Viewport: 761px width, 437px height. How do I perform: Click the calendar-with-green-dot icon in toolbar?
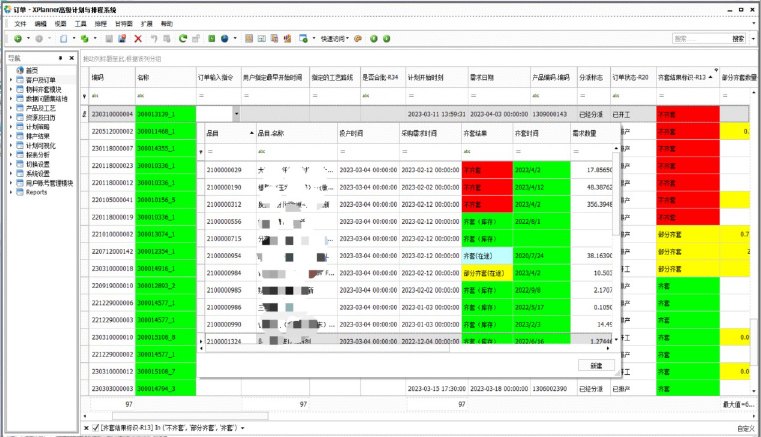coord(303,39)
